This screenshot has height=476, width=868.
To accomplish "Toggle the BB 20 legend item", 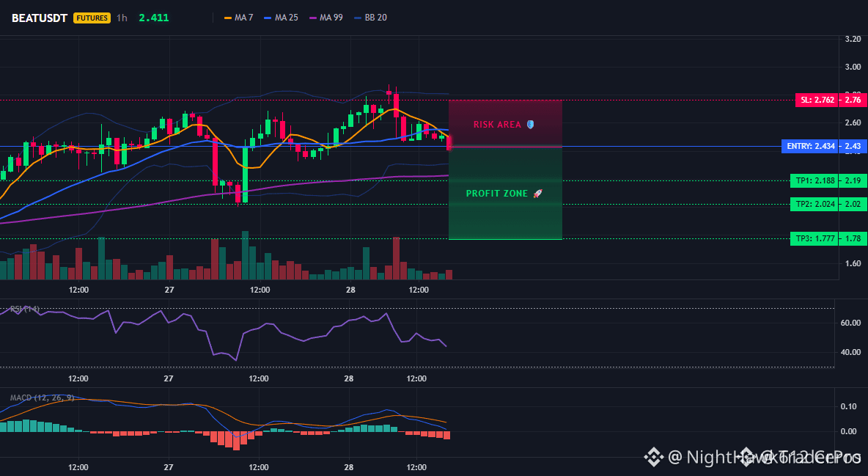I will pyautogui.click(x=370, y=18).
